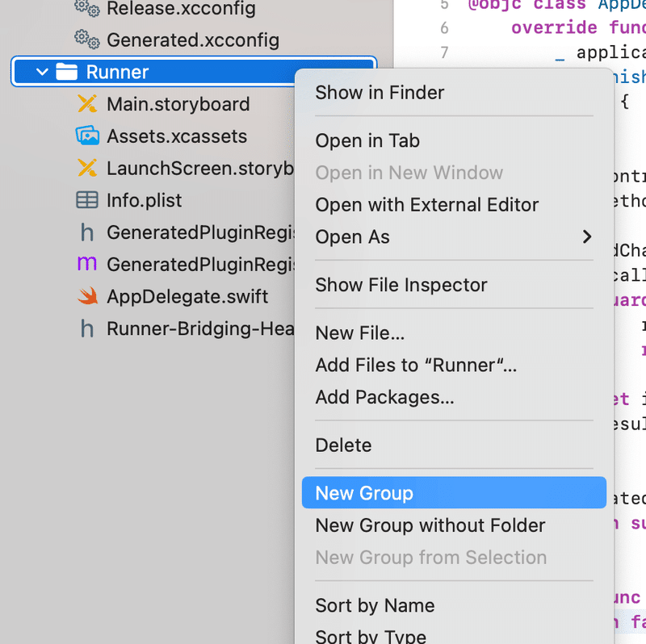Select the Generated.xcconfig file name
Viewport: 646px width, 644px height.
point(193,40)
